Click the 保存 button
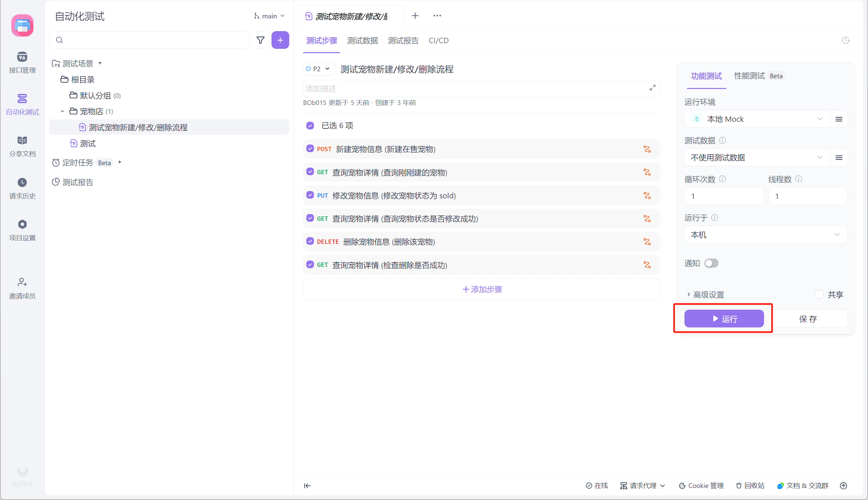868x500 pixels. [x=807, y=319]
